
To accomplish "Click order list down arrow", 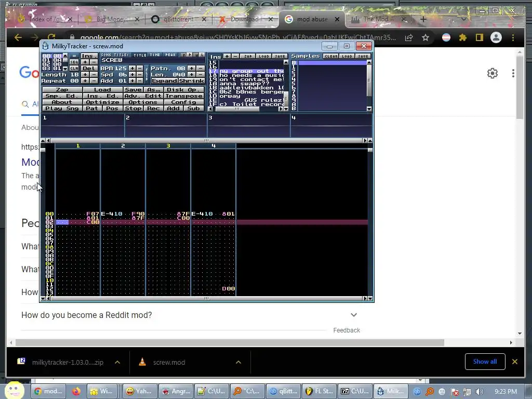I will tap(65, 69).
